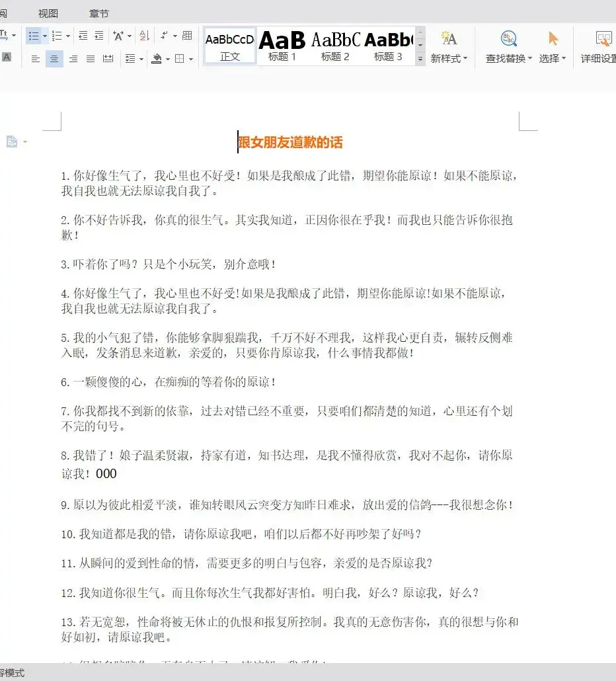Click the A-Z sort icon
Screen dimensions: 616x681
tap(143, 36)
